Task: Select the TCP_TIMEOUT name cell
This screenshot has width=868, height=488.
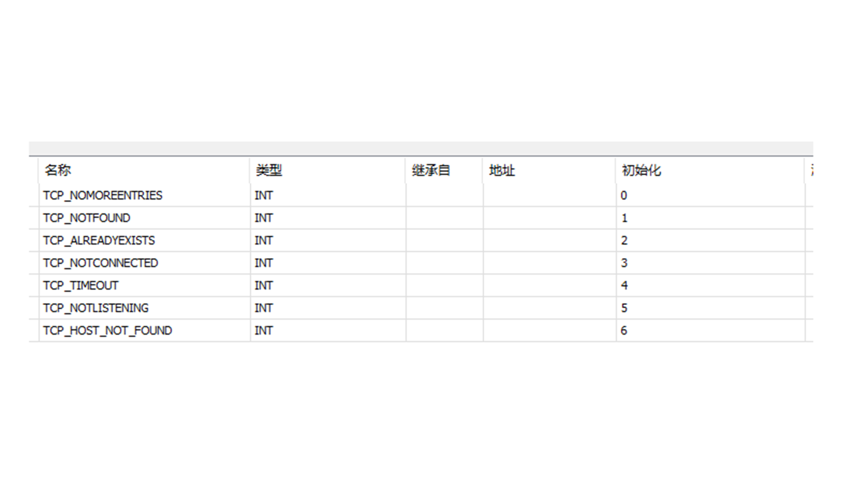Action: (81, 286)
